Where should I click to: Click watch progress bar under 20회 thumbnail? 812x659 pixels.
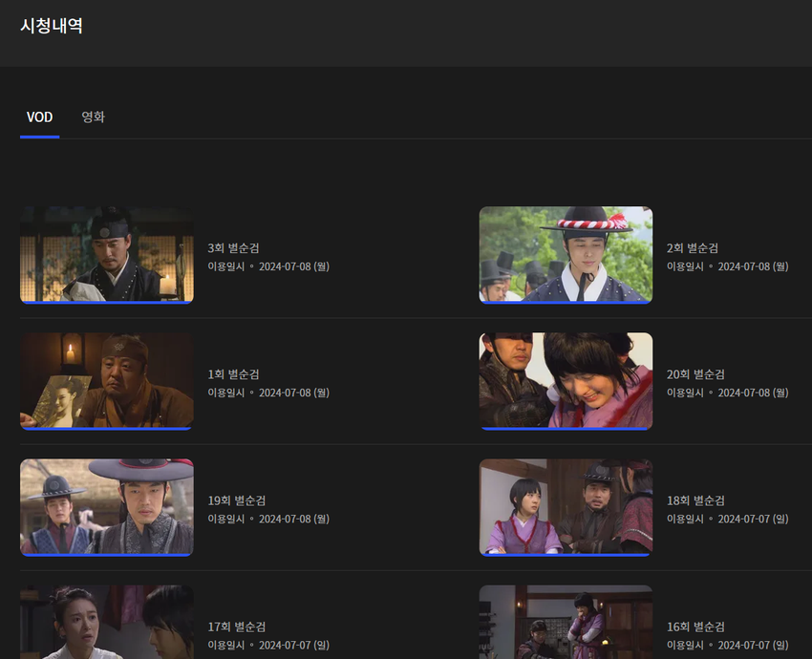coord(565,429)
